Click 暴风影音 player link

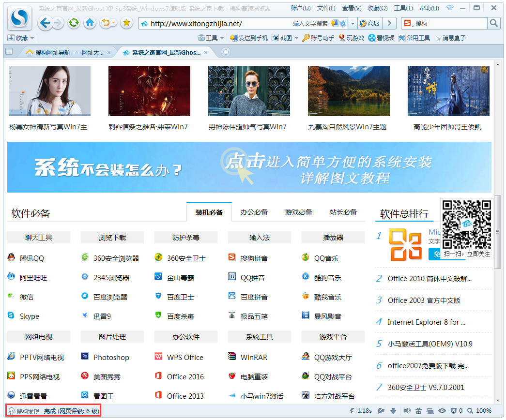click(327, 316)
